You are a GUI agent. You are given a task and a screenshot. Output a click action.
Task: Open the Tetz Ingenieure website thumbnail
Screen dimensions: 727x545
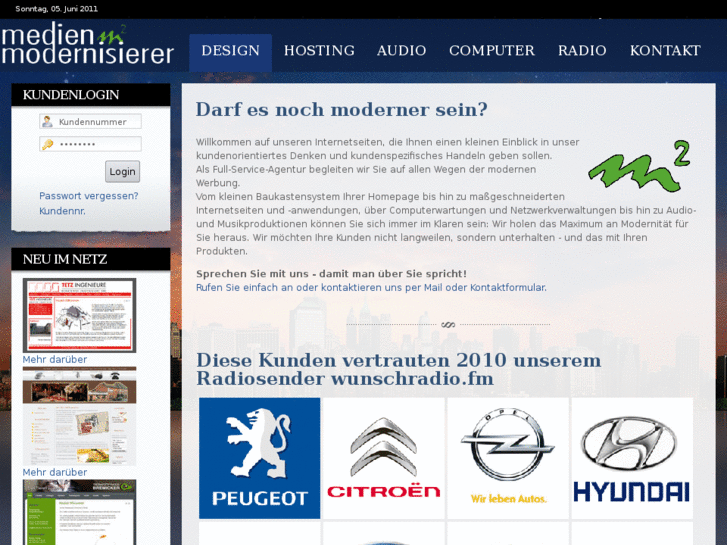[79, 315]
